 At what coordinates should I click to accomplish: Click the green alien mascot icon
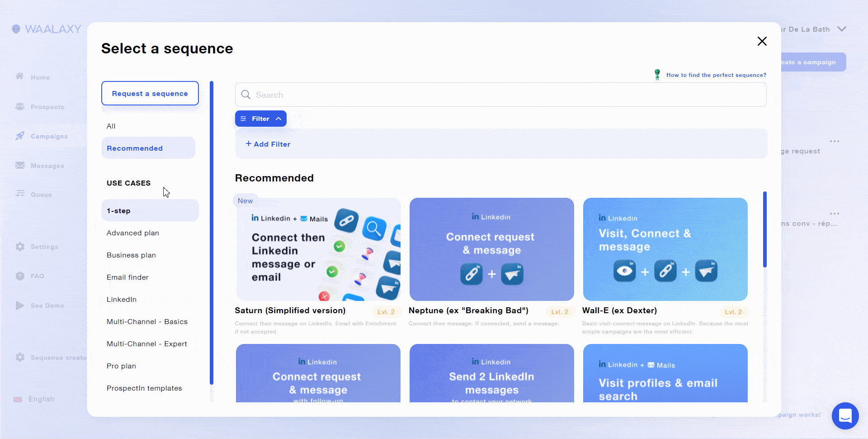coord(657,75)
